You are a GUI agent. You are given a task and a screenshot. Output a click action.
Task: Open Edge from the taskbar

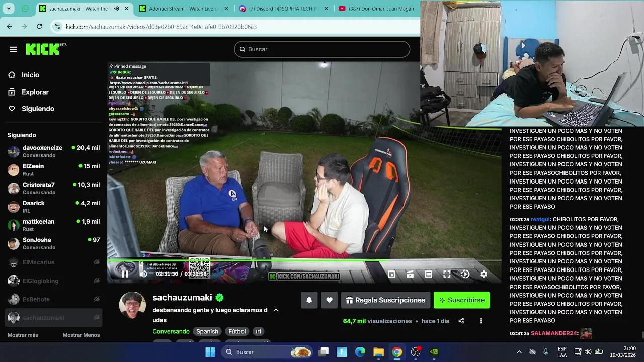coord(360,352)
